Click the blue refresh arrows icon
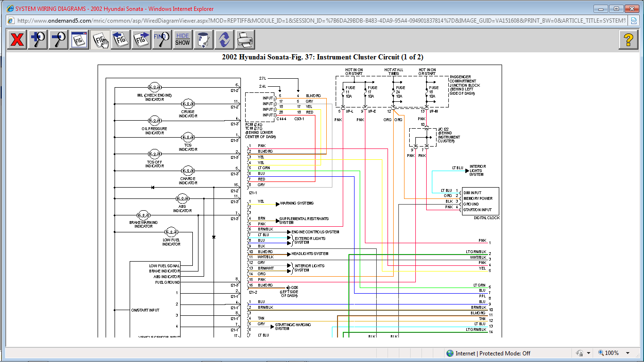Image resolution: width=644 pixels, height=362 pixels. click(224, 40)
